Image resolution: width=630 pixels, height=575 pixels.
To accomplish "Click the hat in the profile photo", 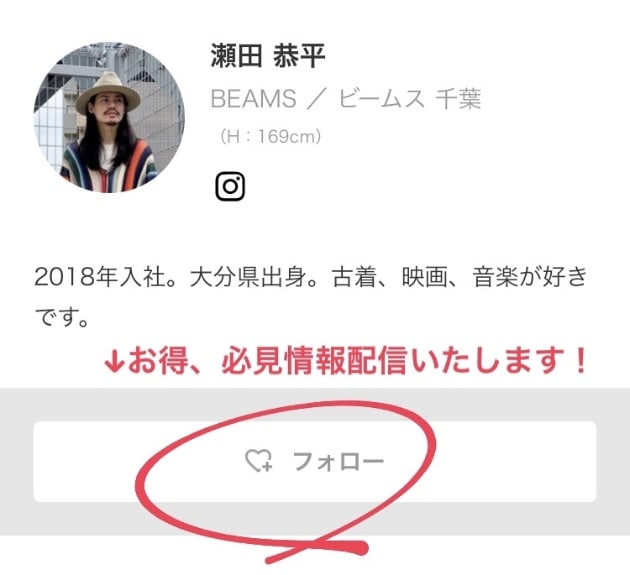I will (x=108, y=92).
